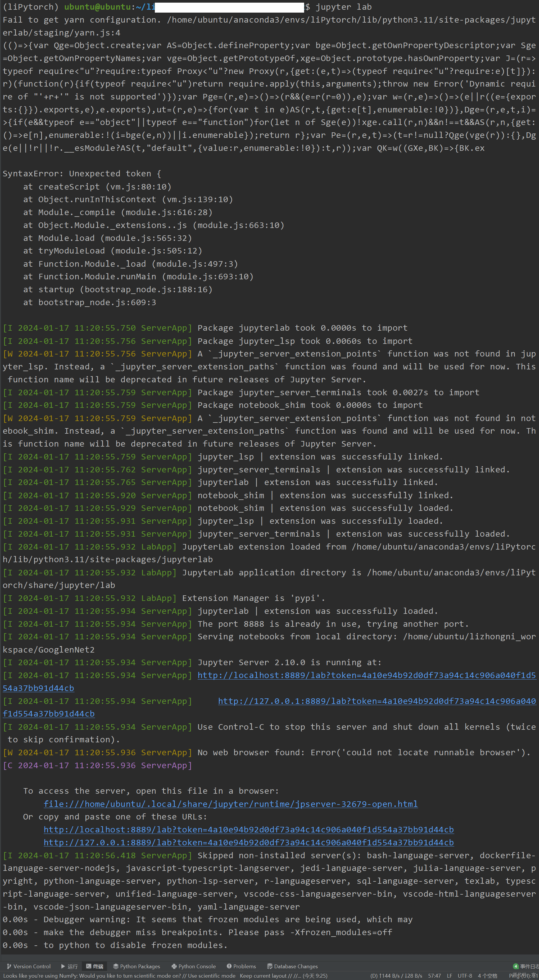Click the UTF-8 encoding indicator
This screenshot has width=539, height=980.
[465, 976]
